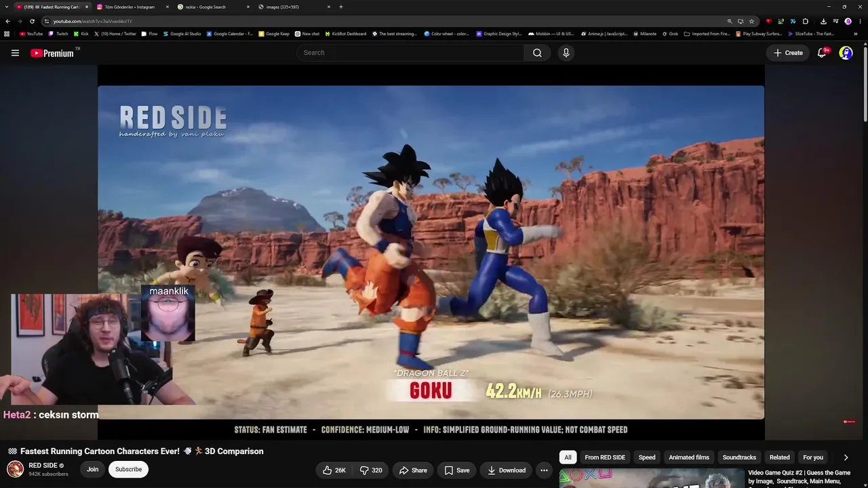The image size is (868, 488).
Task: Open the browser downloads tray
Action: (823, 21)
